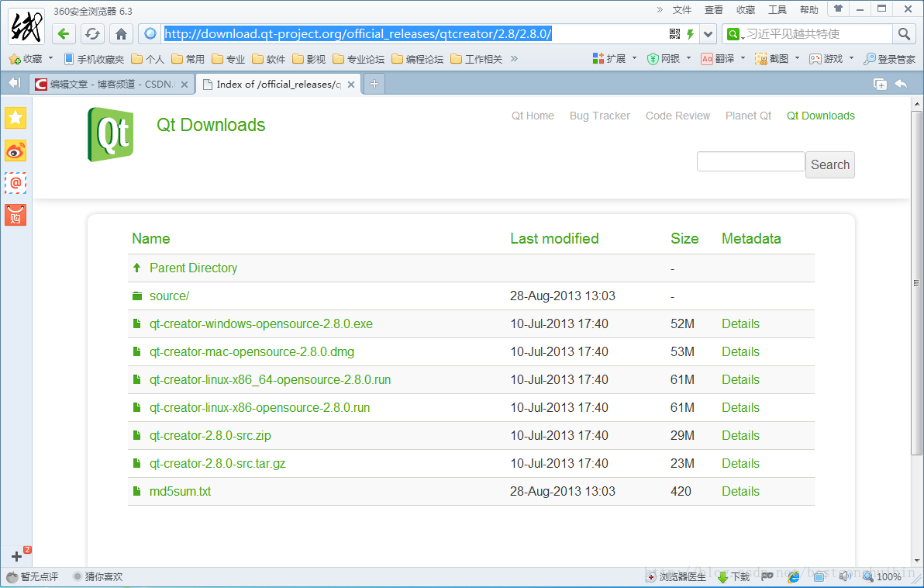Open the Code Review link

(x=677, y=116)
